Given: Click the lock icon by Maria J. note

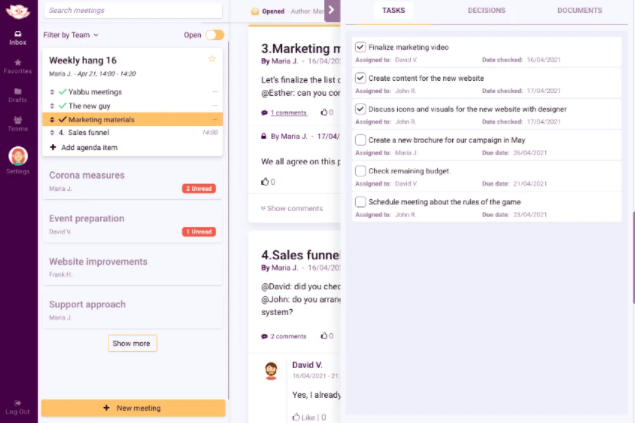Looking at the screenshot, I should pos(264,136).
